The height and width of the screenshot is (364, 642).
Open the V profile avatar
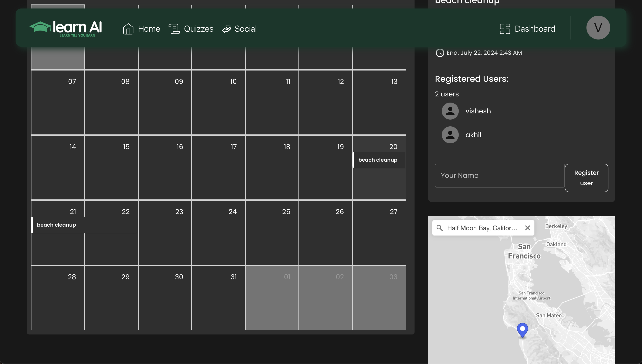(598, 27)
